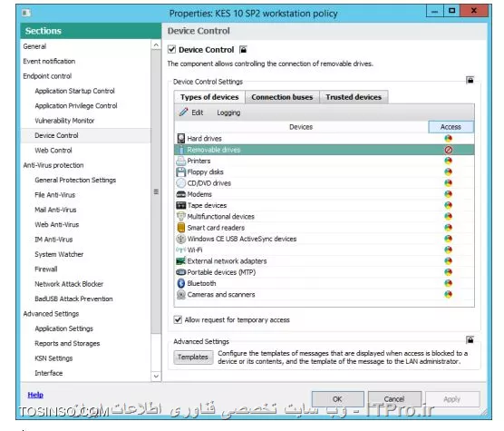
Task: Click the Printers device icon
Action: coord(181,161)
